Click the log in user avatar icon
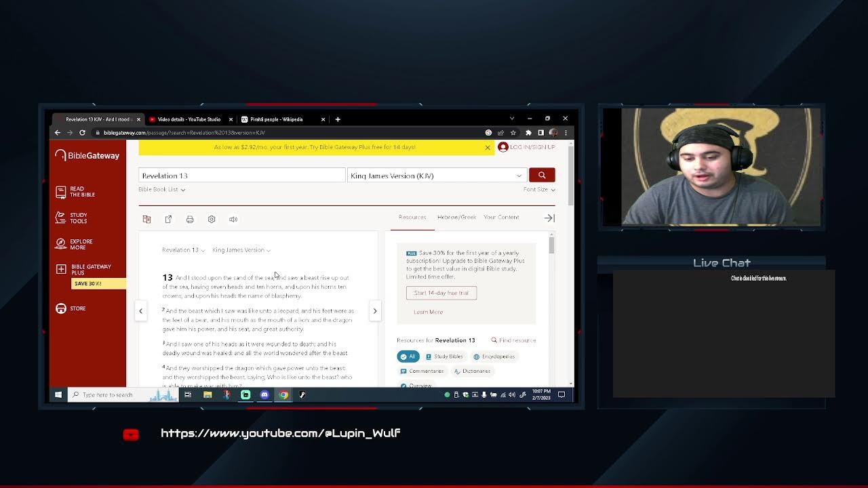Viewport: 868px width, 488px height. [502, 147]
